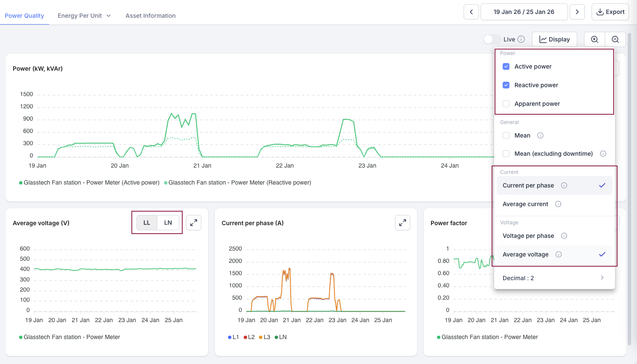Expand the Current per phase chart fullscreen
The image size is (637, 364).
tap(402, 223)
